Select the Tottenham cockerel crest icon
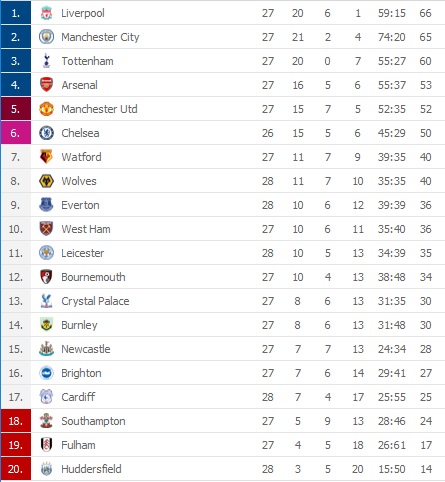445x482 pixels. pyautogui.click(x=46, y=61)
